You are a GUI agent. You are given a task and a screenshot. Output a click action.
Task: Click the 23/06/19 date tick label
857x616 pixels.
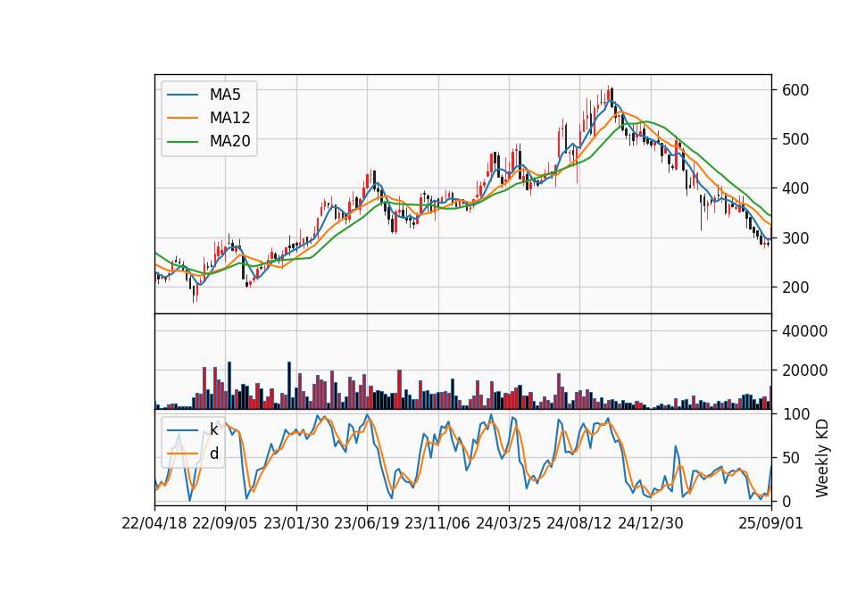coord(367,524)
